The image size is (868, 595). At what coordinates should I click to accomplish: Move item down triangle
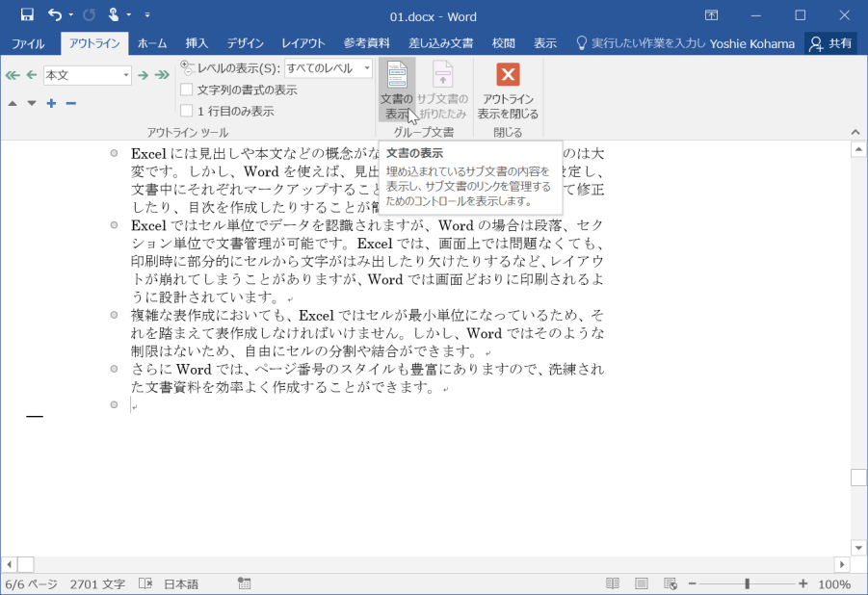coord(32,104)
